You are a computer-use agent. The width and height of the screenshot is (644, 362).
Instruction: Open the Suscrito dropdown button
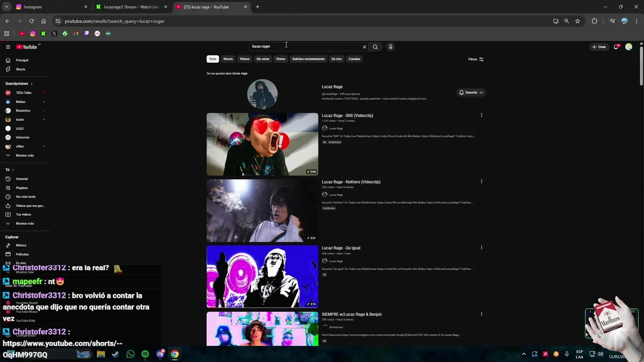471,93
